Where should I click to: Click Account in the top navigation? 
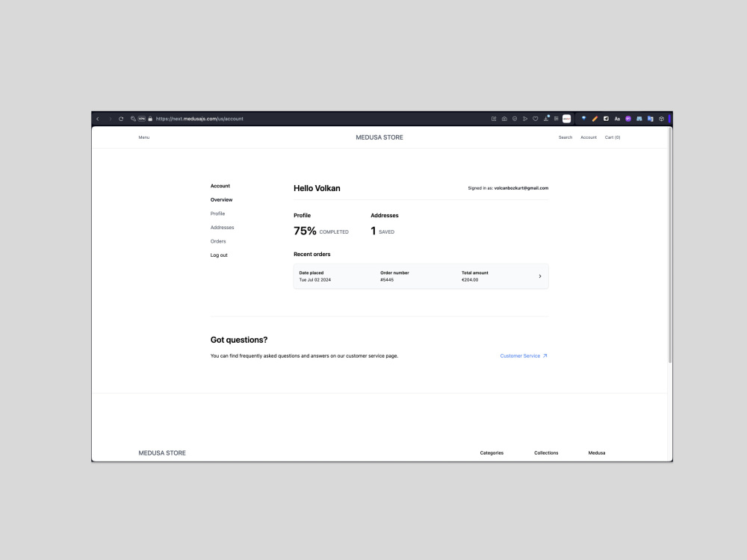point(589,137)
